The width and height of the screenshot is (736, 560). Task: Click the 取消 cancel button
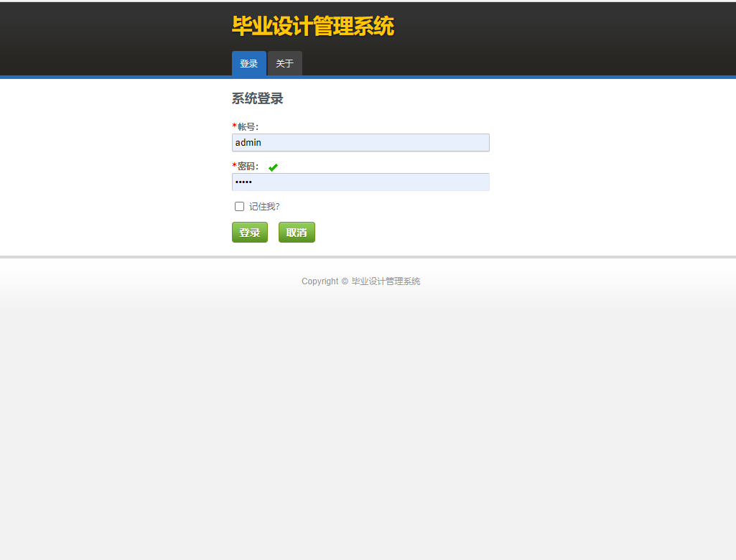pos(296,232)
